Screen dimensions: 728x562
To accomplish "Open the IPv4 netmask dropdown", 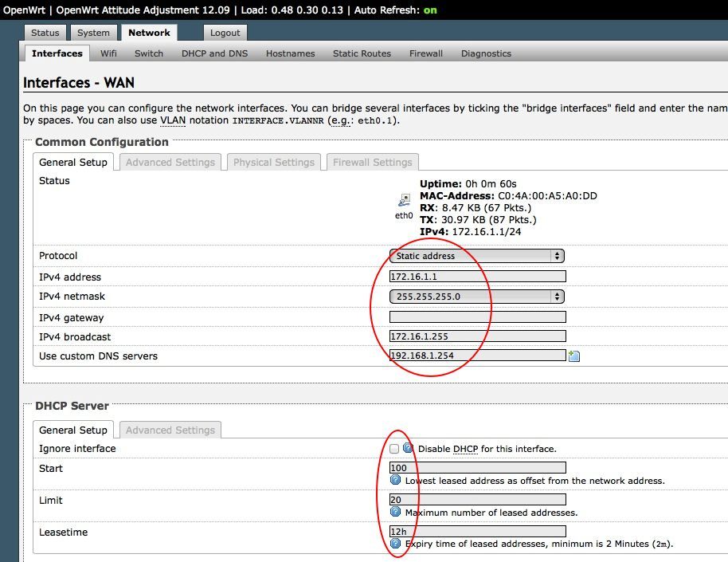I will (477, 297).
